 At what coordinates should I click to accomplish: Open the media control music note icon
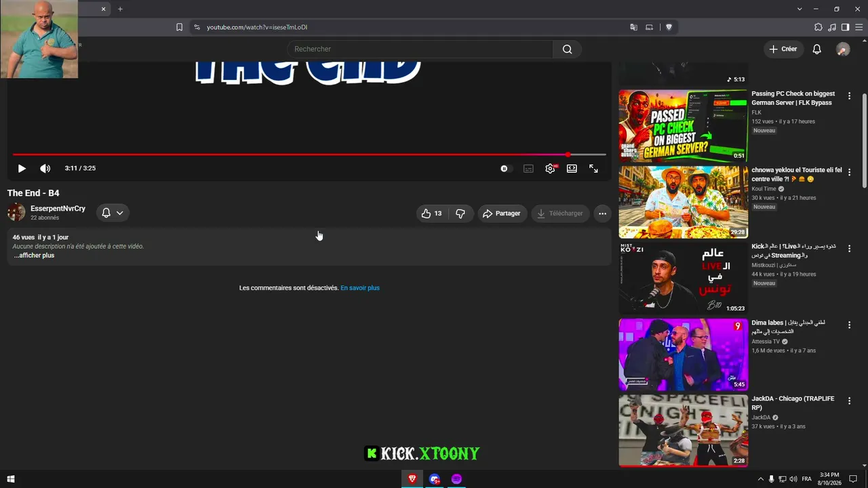point(832,27)
